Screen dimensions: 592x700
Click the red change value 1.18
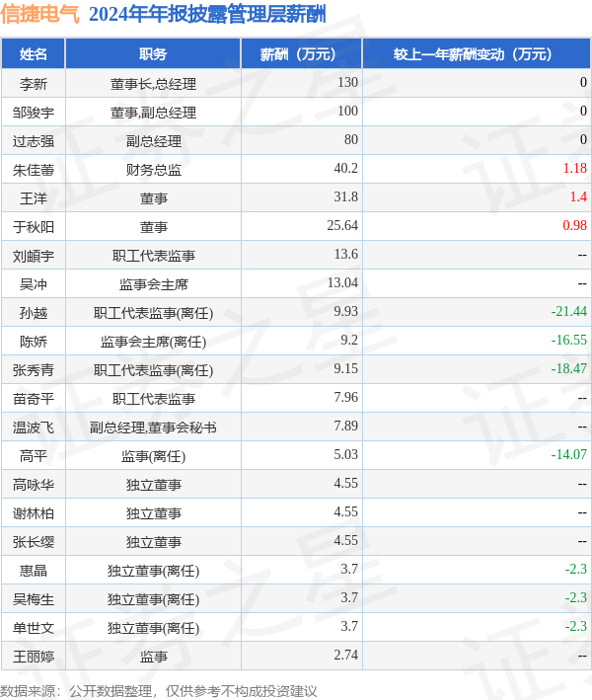574,168
